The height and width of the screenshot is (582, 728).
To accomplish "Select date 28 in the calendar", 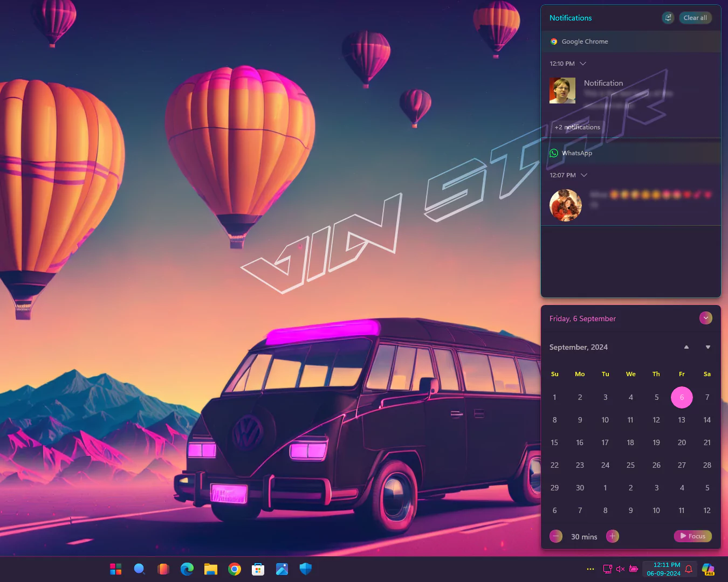I will (x=707, y=465).
